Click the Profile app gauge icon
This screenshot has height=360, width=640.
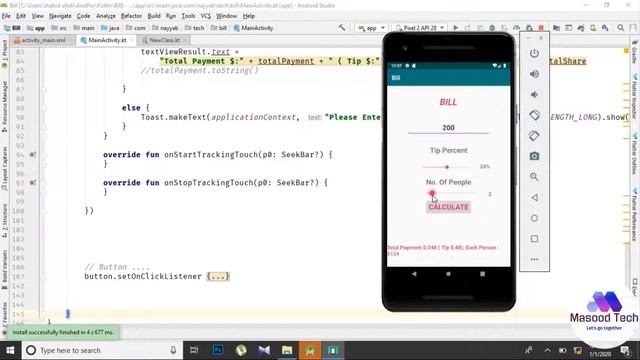516,28
